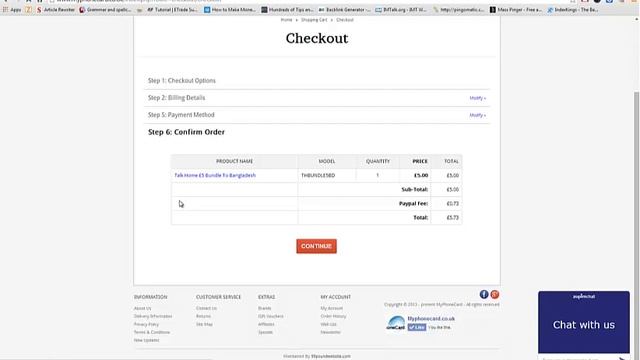Click the Myphonecard logo thumbnail in footer
640x360 pixels.
click(x=396, y=323)
